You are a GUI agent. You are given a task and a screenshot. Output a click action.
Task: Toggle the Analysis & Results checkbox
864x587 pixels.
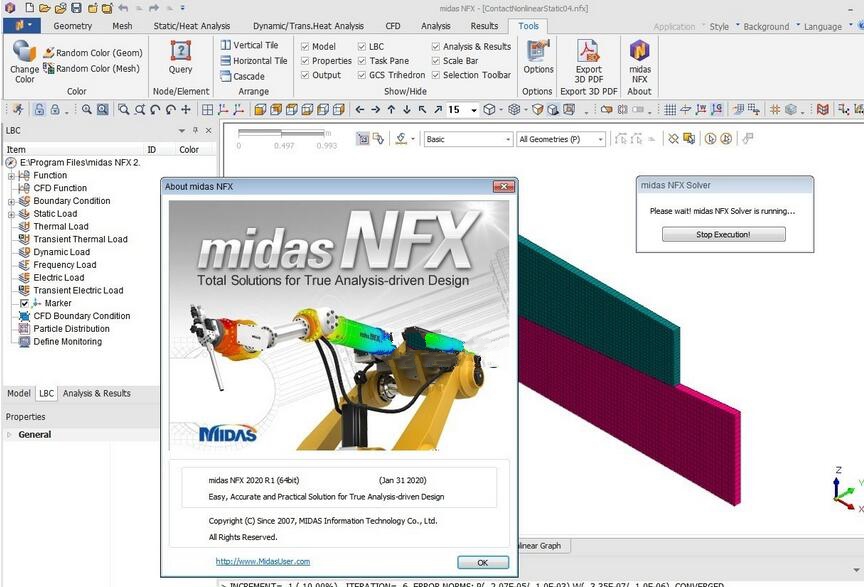click(x=436, y=46)
